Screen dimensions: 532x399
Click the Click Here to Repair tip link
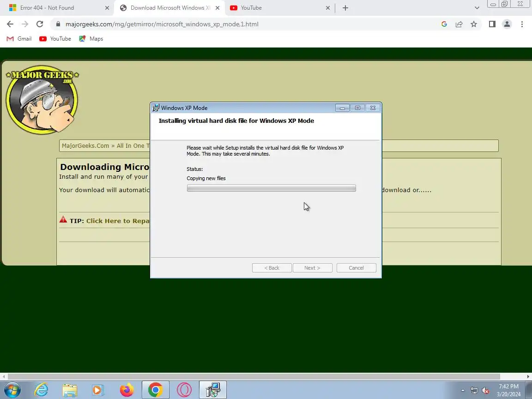(118, 221)
